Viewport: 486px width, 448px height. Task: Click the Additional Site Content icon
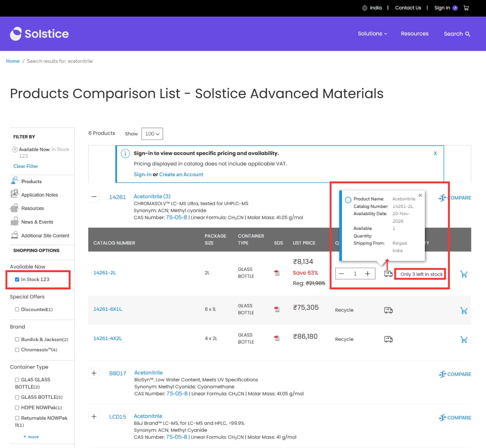point(14,235)
